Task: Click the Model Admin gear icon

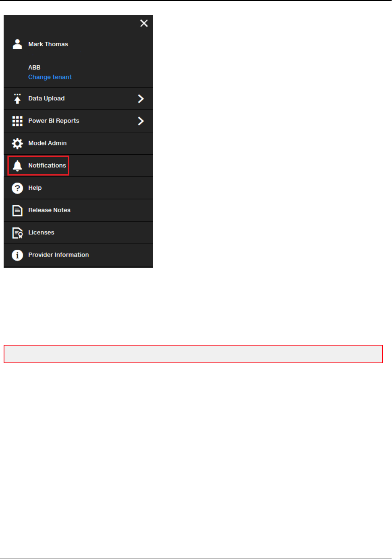Action: click(x=17, y=143)
